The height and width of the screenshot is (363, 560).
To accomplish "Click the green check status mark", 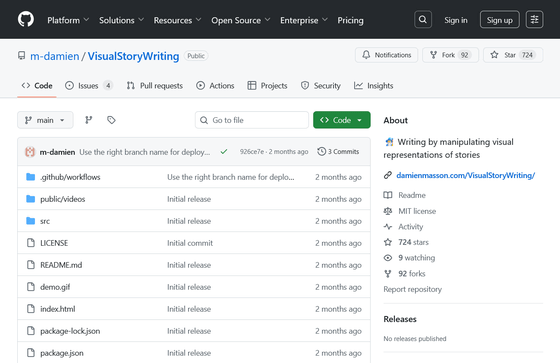I will [x=224, y=152].
